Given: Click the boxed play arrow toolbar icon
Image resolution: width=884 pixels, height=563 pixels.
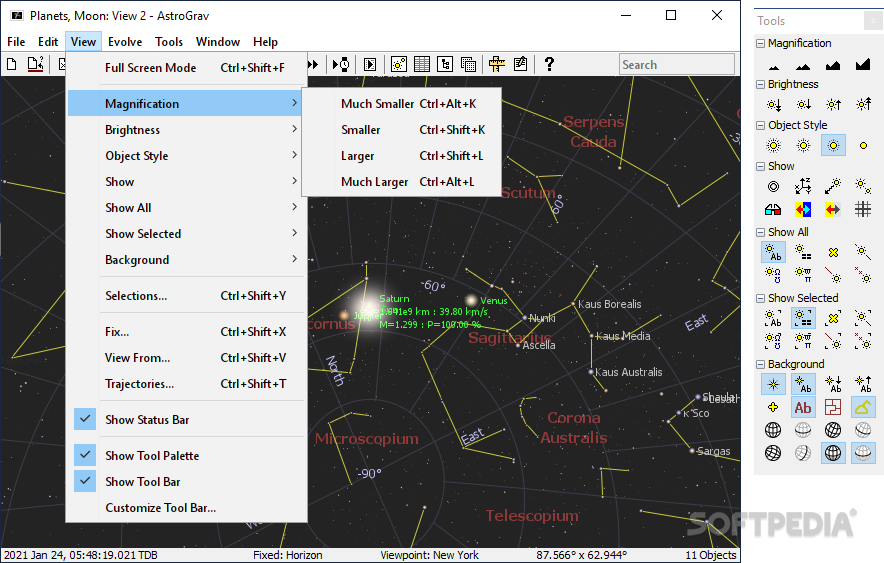Looking at the screenshot, I should (370, 64).
